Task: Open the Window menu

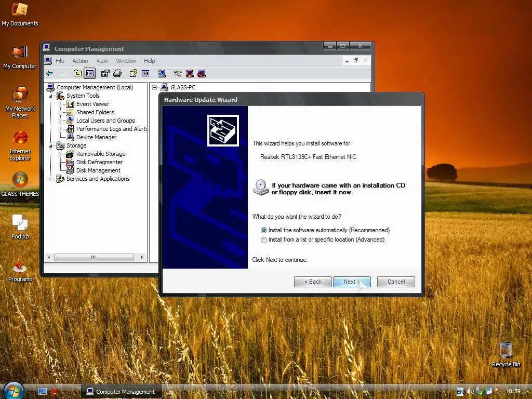Action: pyautogui.click(x=126, y=61)
